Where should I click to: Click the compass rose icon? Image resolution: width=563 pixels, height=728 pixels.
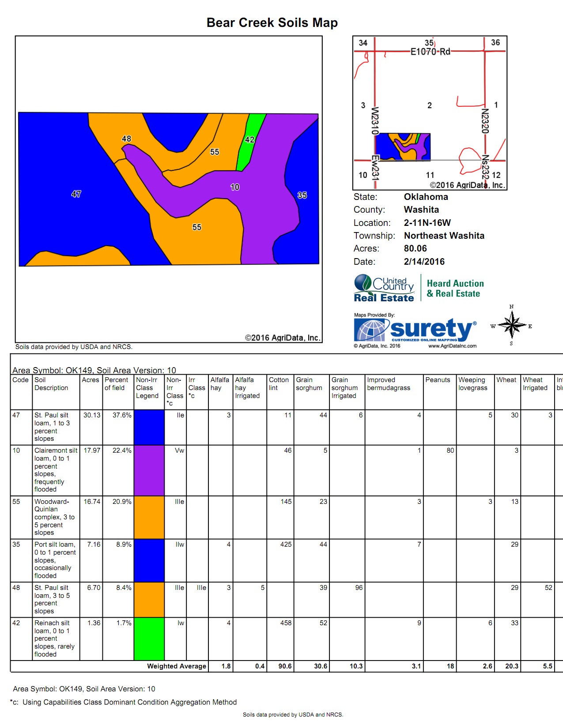(511, 326)
